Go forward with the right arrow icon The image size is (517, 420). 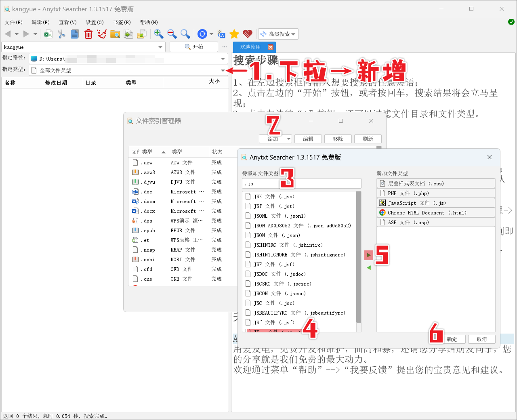pos(26,34)
